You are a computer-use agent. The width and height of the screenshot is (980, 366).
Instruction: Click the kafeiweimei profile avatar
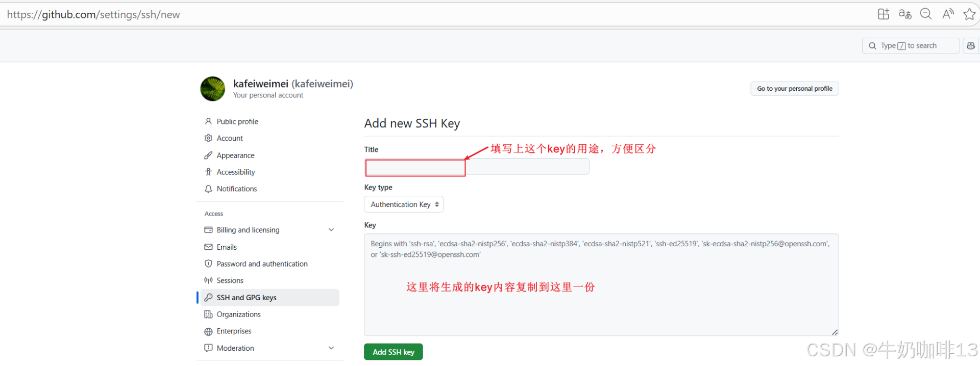pos(213,89)
